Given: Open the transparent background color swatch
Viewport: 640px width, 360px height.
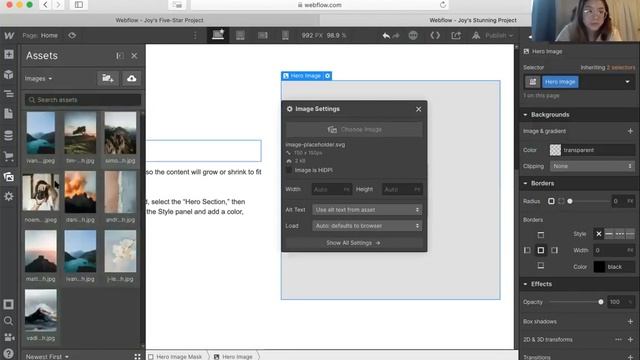Looking at the screenshot, I should point(555,150).
